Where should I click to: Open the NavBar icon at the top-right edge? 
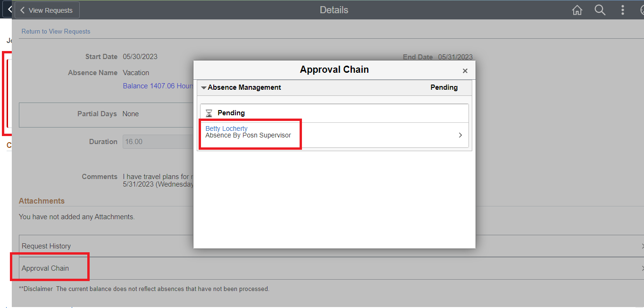[x=642, y=9]
